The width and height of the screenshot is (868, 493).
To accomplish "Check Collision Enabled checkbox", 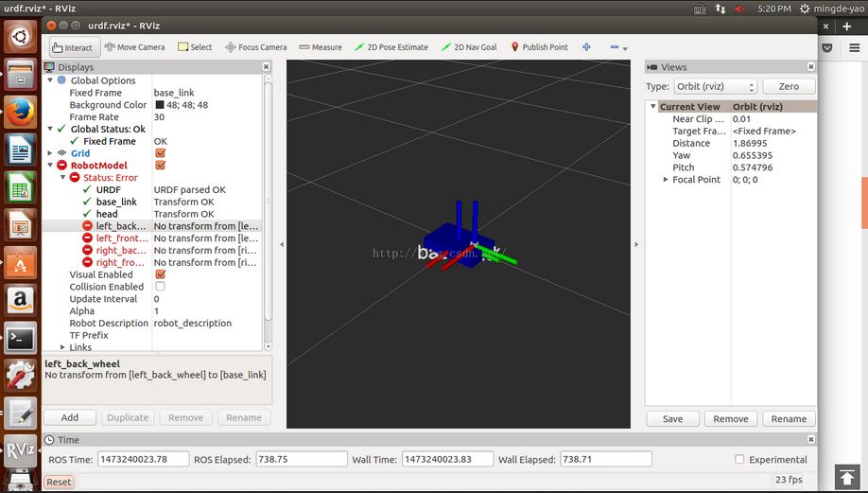I will point(160,287).
